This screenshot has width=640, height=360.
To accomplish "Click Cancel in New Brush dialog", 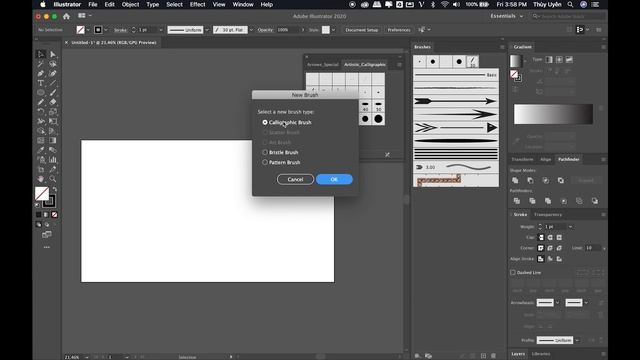I will [295, 179].
